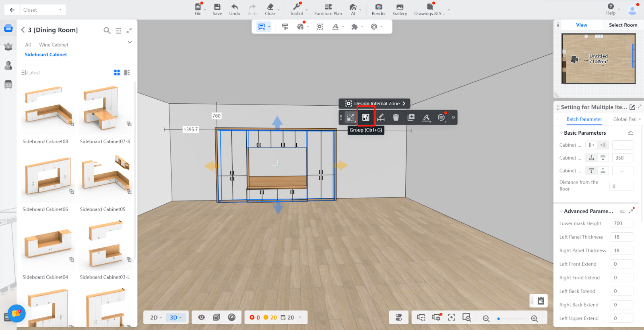The height and width of the screenshot is (330, 644).
Task: Select the Wine Cabinet category
Action: (x=54, y=45)
